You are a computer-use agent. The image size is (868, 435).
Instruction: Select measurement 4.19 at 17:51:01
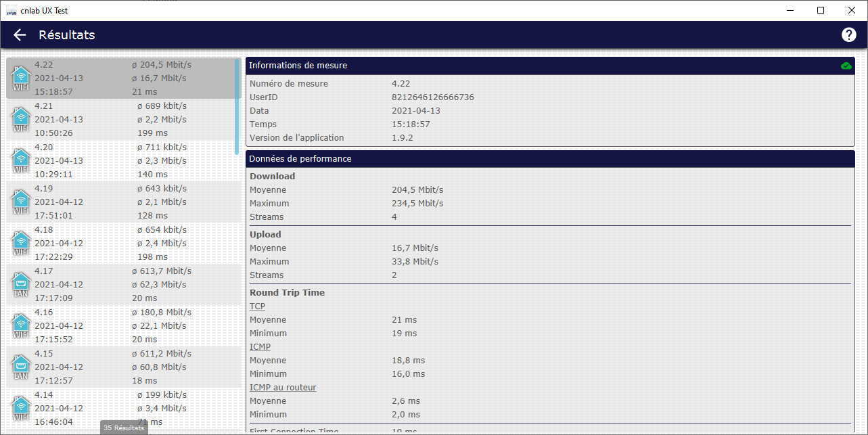(x=122, y=202)
